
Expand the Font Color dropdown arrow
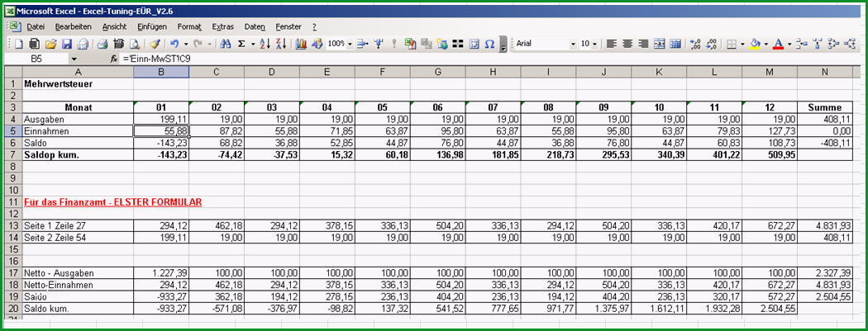tap(789, 45)
